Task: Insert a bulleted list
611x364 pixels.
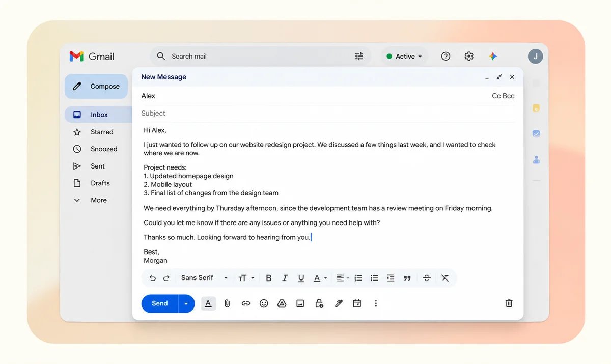Action: point(374,278)
